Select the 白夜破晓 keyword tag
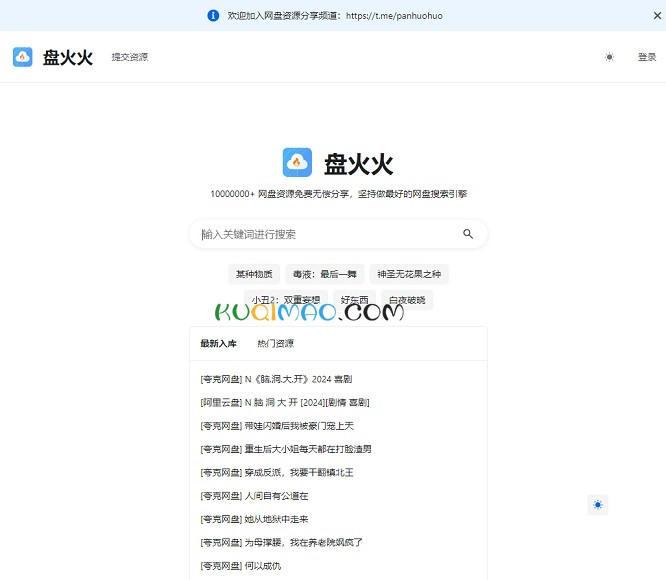 click(407, 300)
